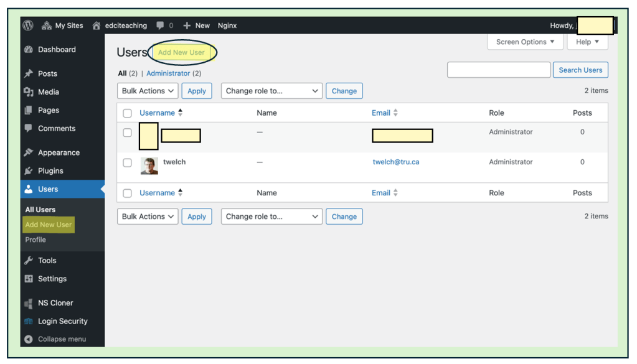Click the Tools wrench icon

28,261
